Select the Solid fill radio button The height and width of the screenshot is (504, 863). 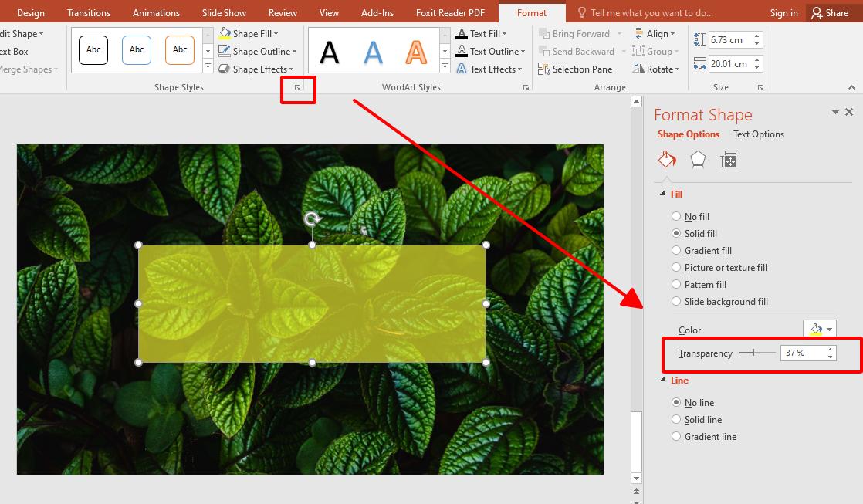point(675,233)
